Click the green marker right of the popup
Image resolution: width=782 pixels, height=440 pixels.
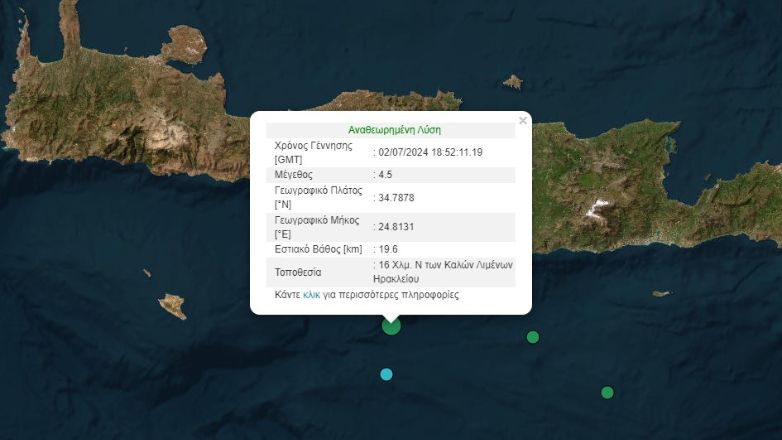click(533, 337)
